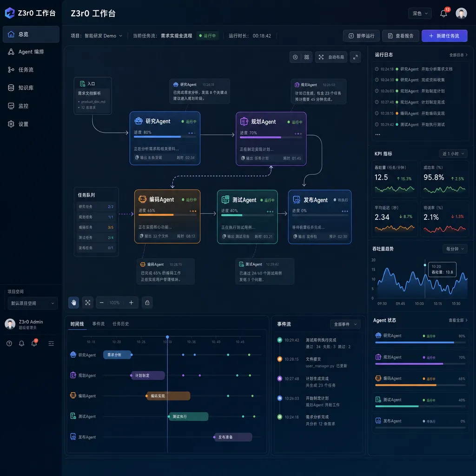Open more options on 规划Agent node
This screenshot has height=476, width=476.
coord(298,133)
